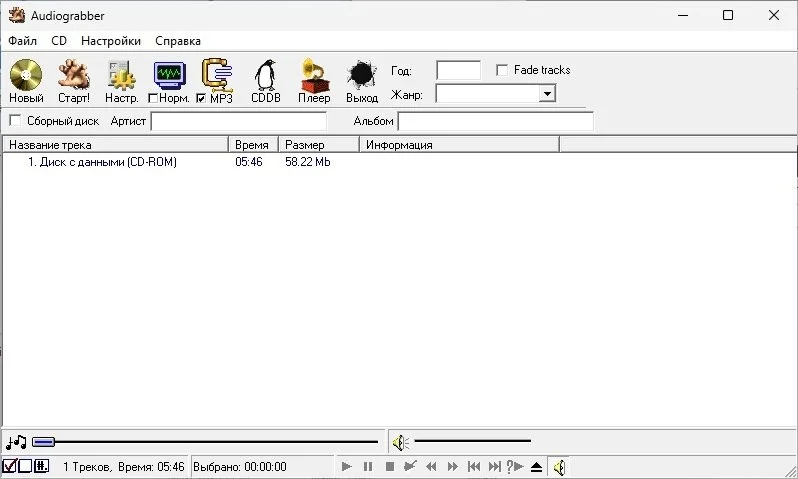
Task: Open MP3 settings clamp icon
Action: [217, 75]
